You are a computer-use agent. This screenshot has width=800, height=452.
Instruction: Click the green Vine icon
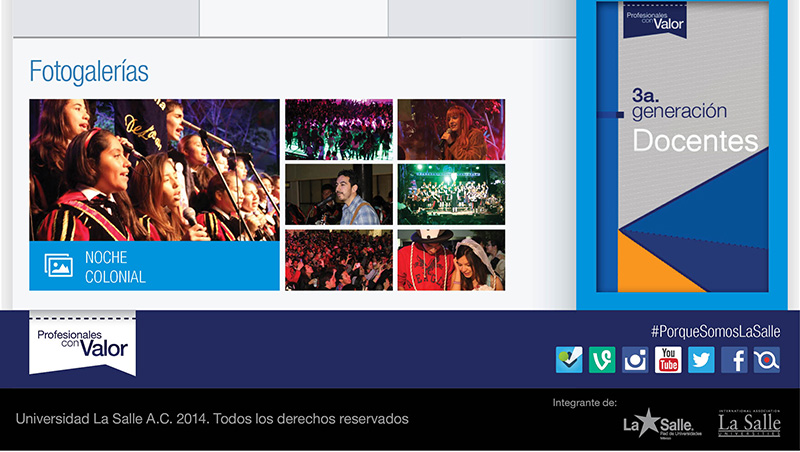pos(602,360)
